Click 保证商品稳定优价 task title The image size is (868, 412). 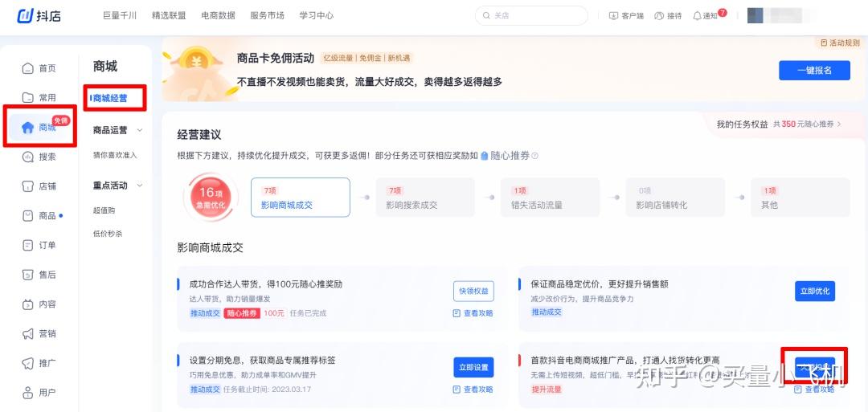pyautogui.click(x=600, y=284)
